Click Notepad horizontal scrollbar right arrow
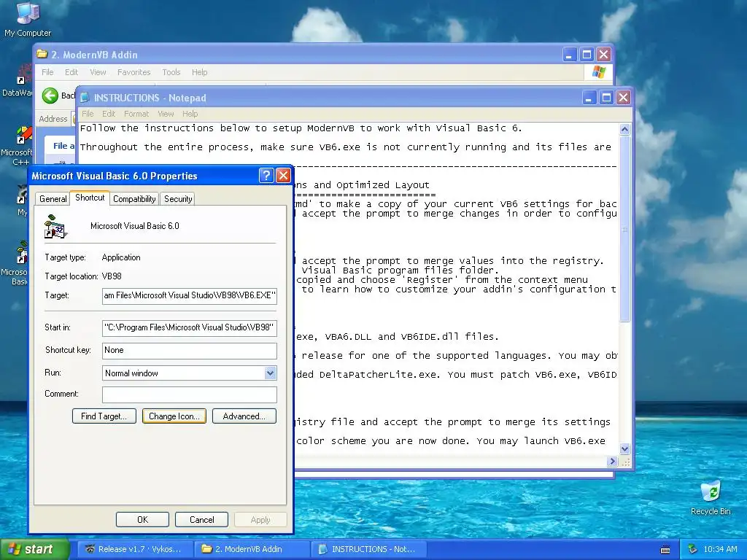 [612, 461]
